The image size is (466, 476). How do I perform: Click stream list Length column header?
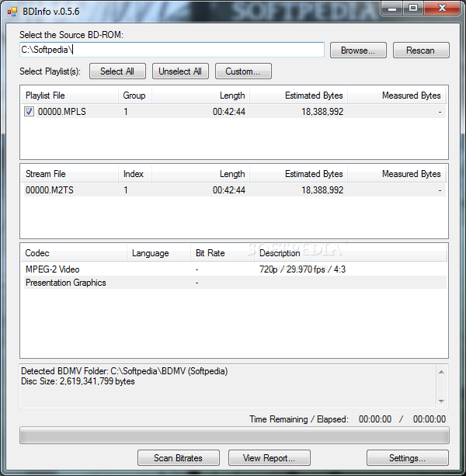pyautogui.click(x=200, y=174)
